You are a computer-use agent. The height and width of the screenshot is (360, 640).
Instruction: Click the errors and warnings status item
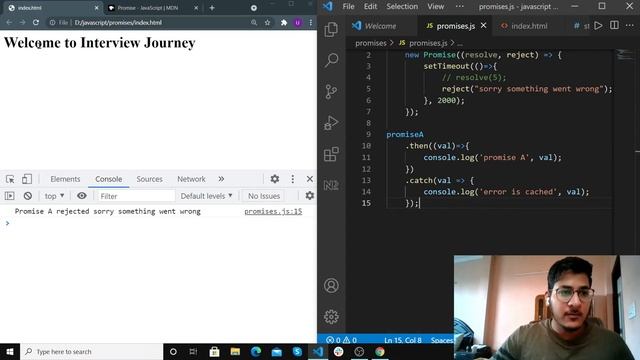342,340
